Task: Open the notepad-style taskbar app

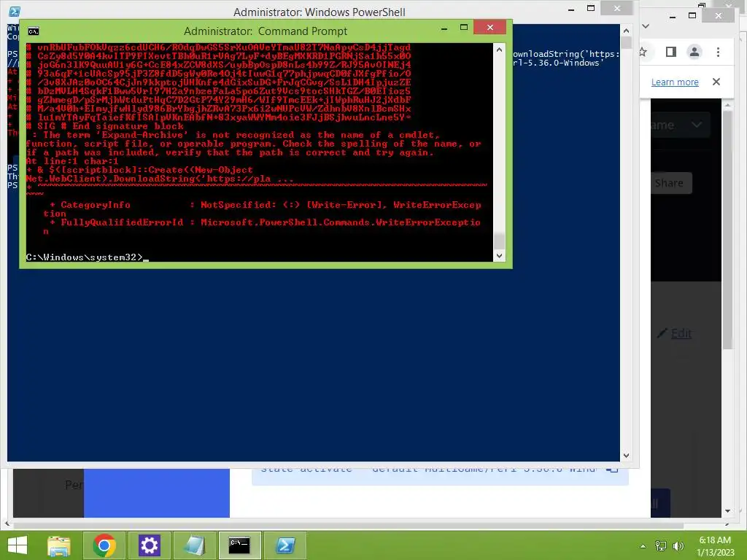Action: (194, 545)
